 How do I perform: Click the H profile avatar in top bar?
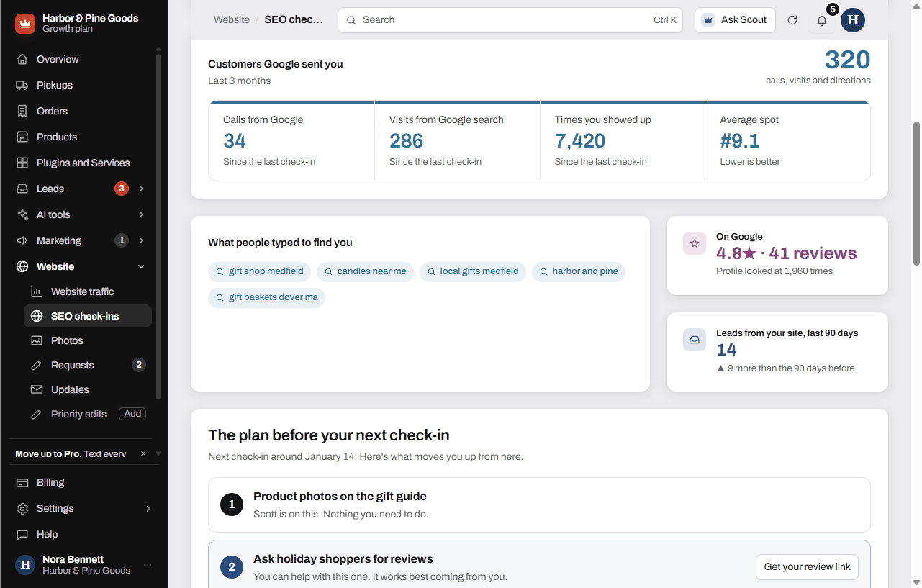(x=853, y=20)
